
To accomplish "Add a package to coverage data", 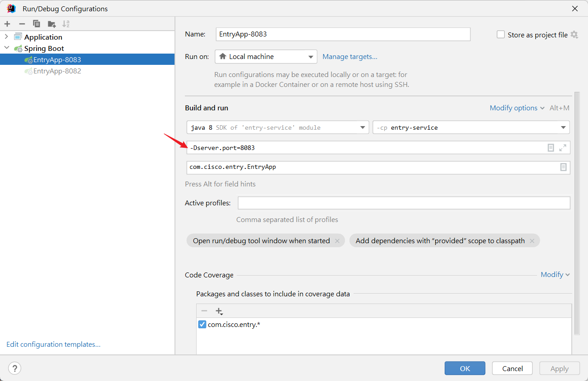I will [x=219, y=311].
